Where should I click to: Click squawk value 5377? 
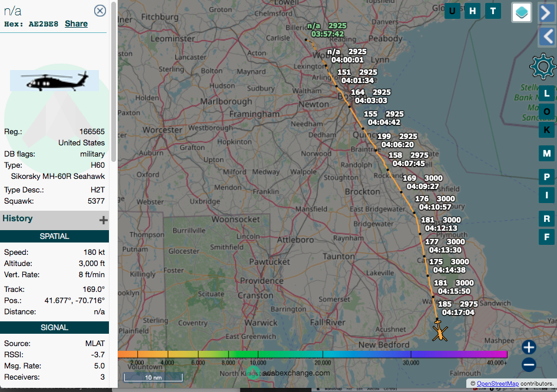click(x=96, y=201)
